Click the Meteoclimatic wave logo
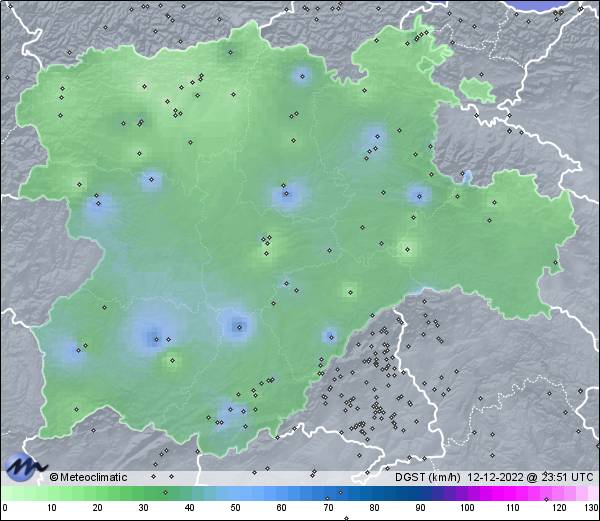The height and width of the screenshot is (521, 600). coord(24,467)
